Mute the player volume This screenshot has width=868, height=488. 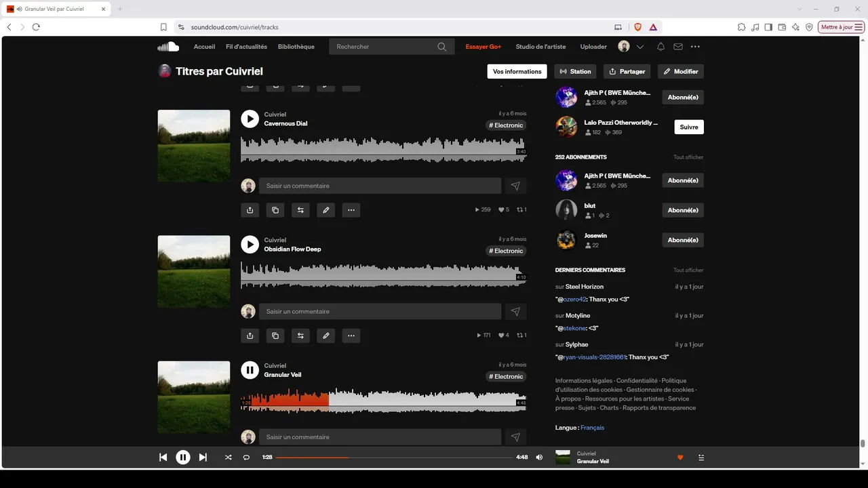click(539, 457)
